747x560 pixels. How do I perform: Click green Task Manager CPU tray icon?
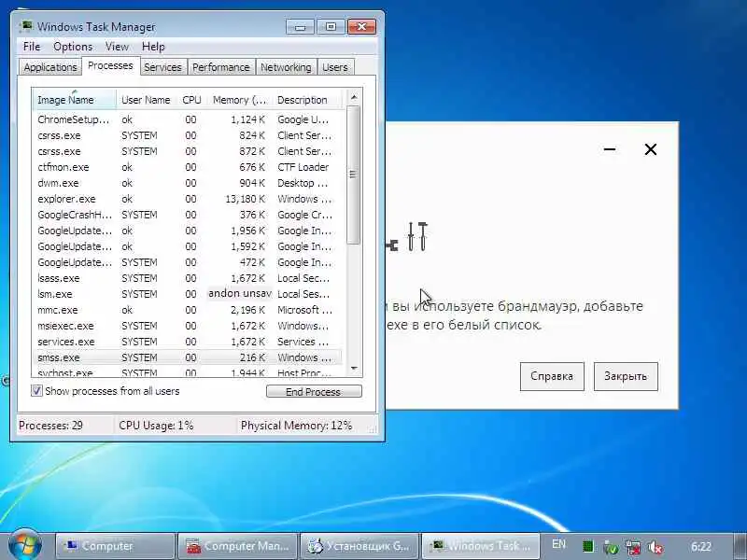[x=588, y=547]
